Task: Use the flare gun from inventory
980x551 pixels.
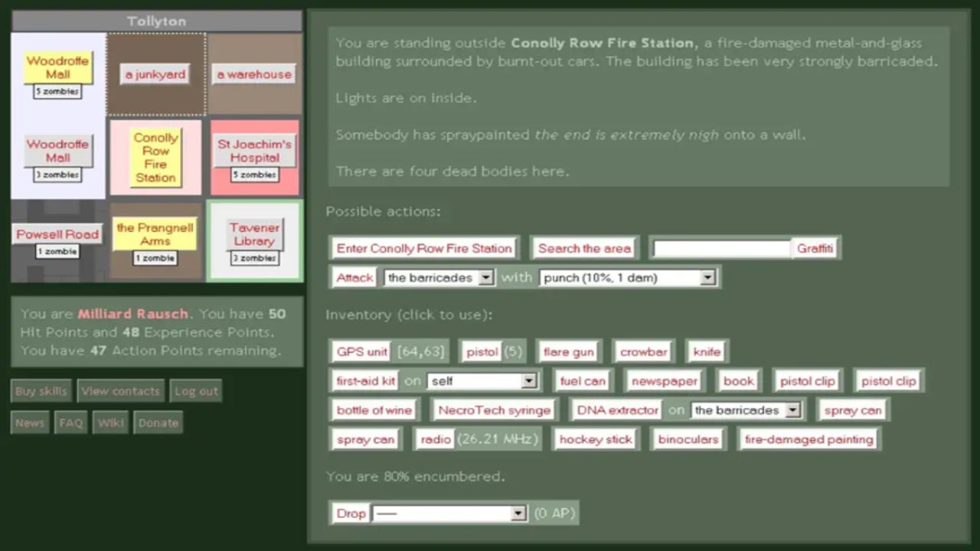Action: (x=568, y=352)
